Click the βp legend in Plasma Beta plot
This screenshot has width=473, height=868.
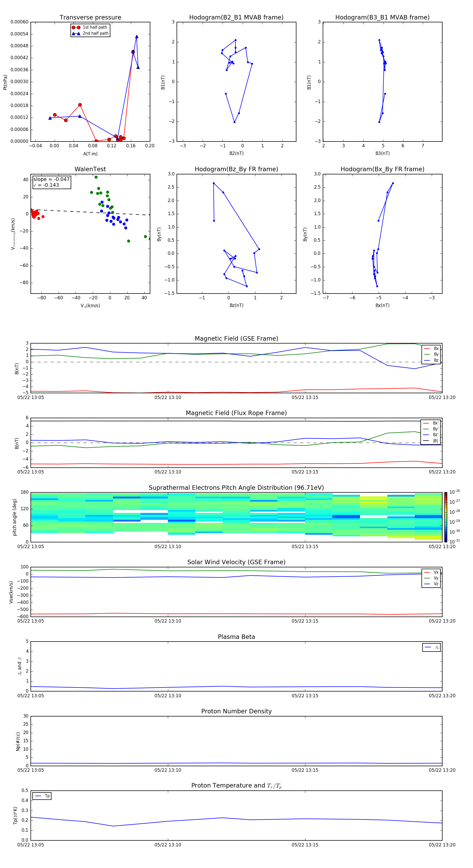pyautogui.click(x=431, y=647)
